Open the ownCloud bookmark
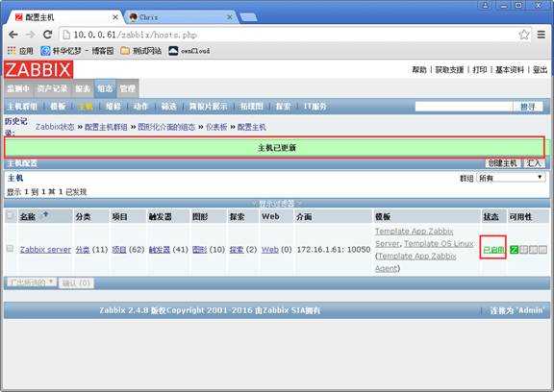The height and width of the screenshot is (392, 554). click(189, 51)
